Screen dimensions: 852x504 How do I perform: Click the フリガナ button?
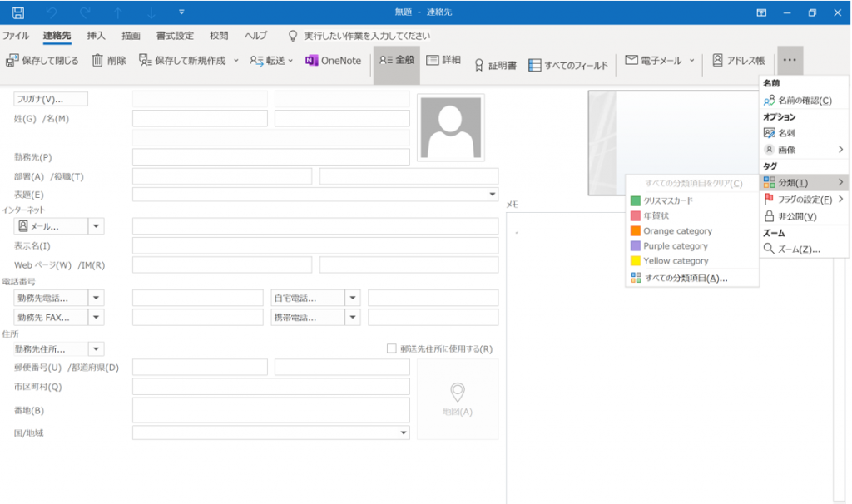[x=51, y=99]
